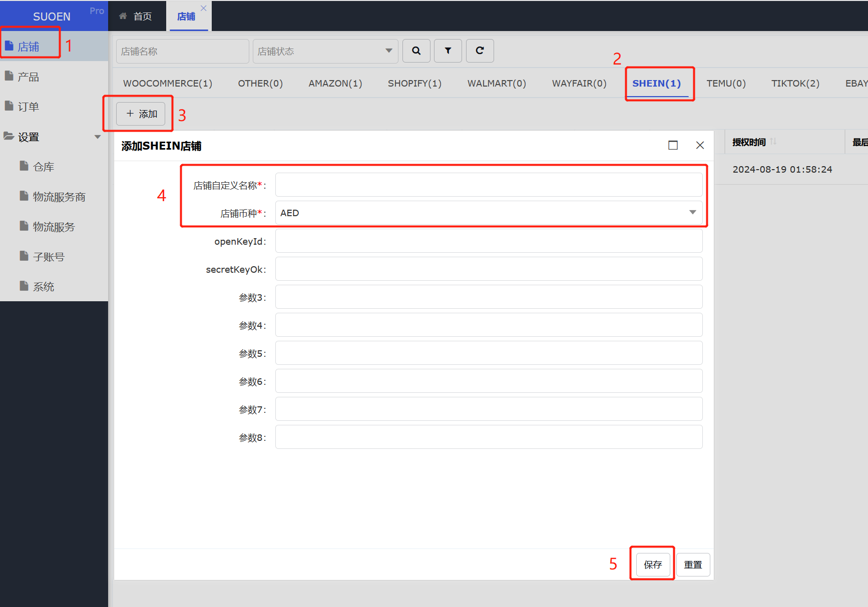
Task: Click the search magnifier button
Action: coord(416,51)
